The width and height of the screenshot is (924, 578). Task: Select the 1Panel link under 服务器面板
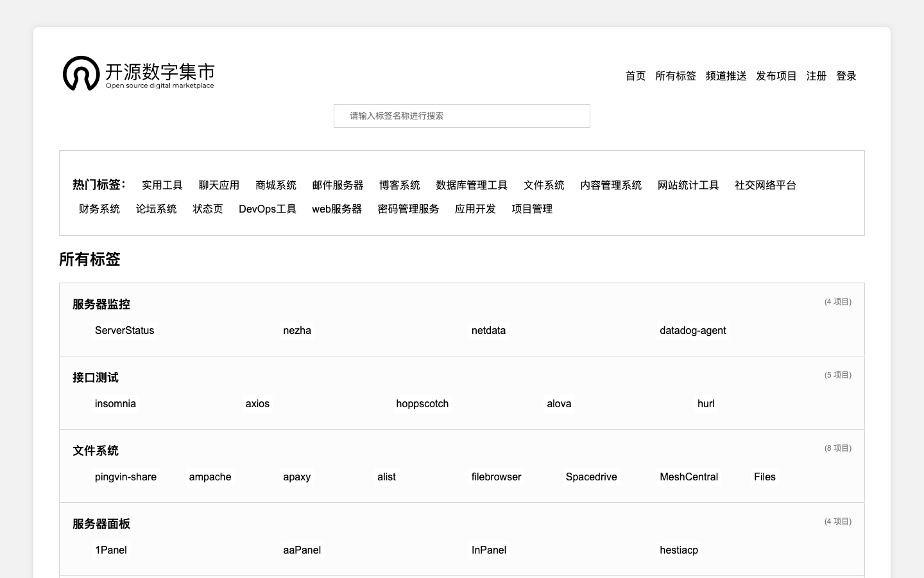point(110,550)
